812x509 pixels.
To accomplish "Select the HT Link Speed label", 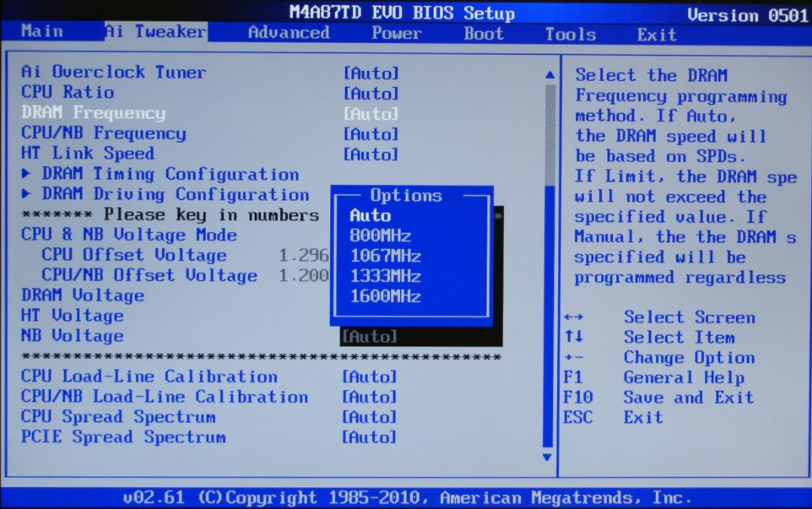I will pos(88,154).
